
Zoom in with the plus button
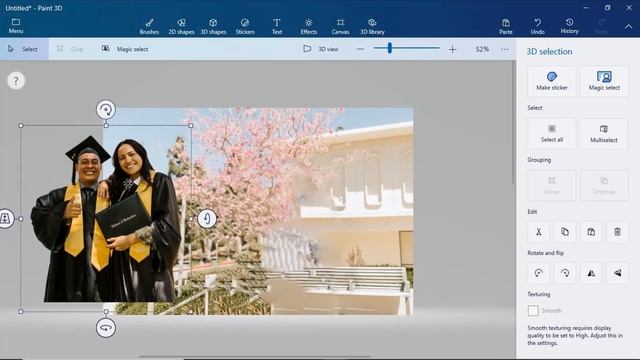452,49
